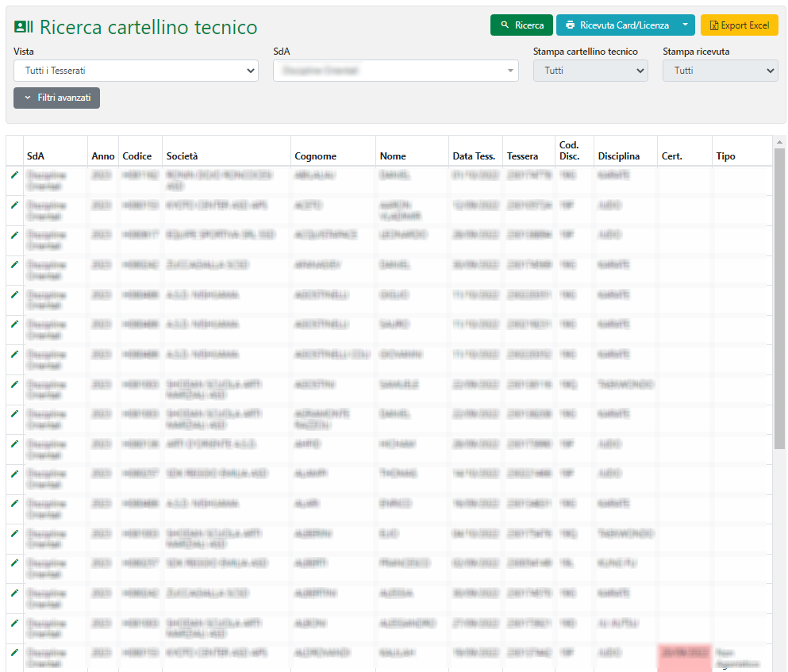Click the Ricevuta Card/Licenza print button
The height and width of the screenshot is (672, 788).
(616, 25)
